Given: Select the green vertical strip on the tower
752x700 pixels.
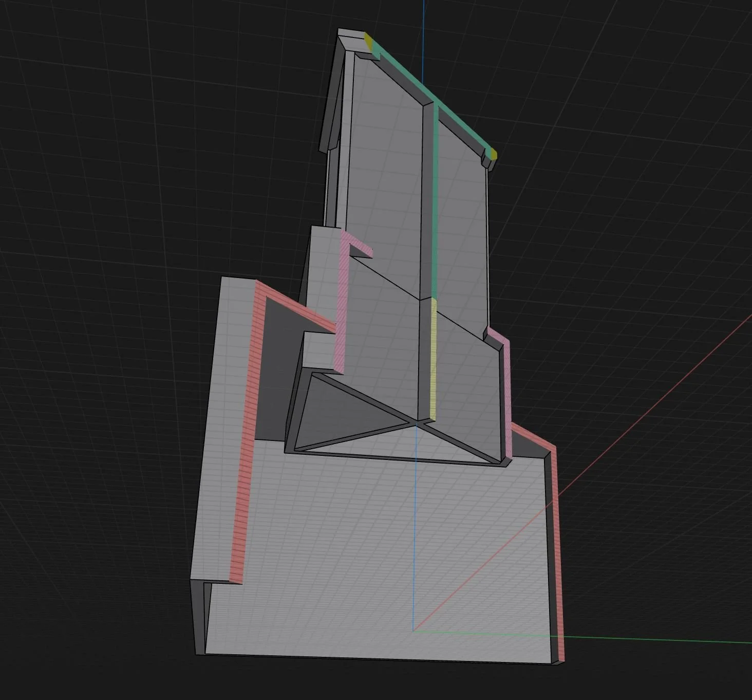Looking at the screenshot, I should [435, 200].
